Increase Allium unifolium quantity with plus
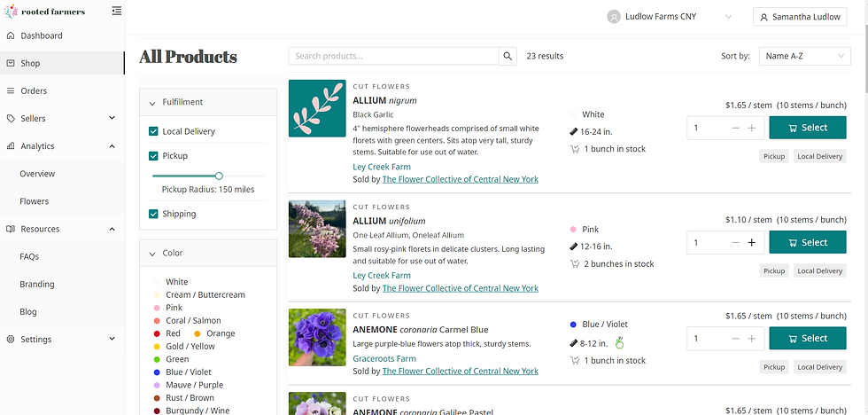Image resolution: width=868 pixels, height=415 pixels. (x=752, y=243)
